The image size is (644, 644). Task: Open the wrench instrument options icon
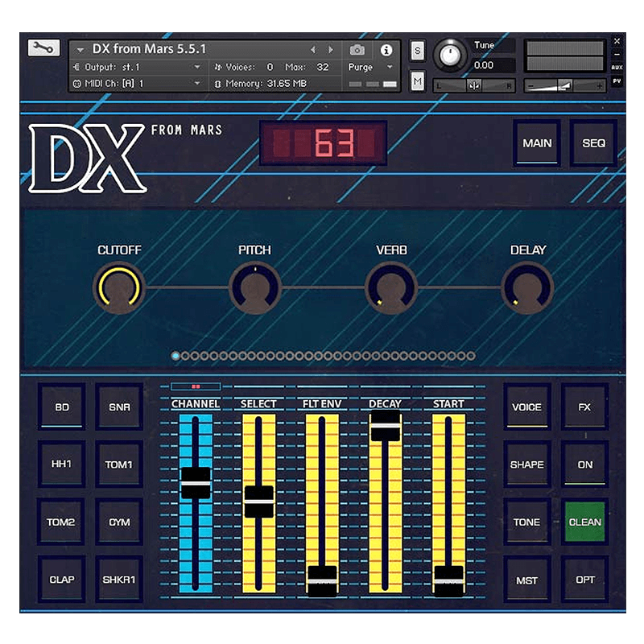44,48
